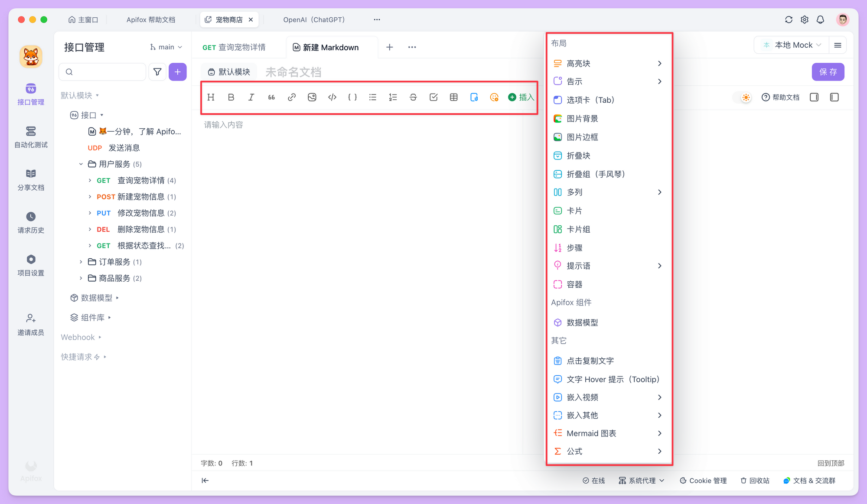The width and height of the screenshot is (867, 504).
Task: Toggle the right sidebar panel icon
Action: pyautogui.click(x=814, y=98)
